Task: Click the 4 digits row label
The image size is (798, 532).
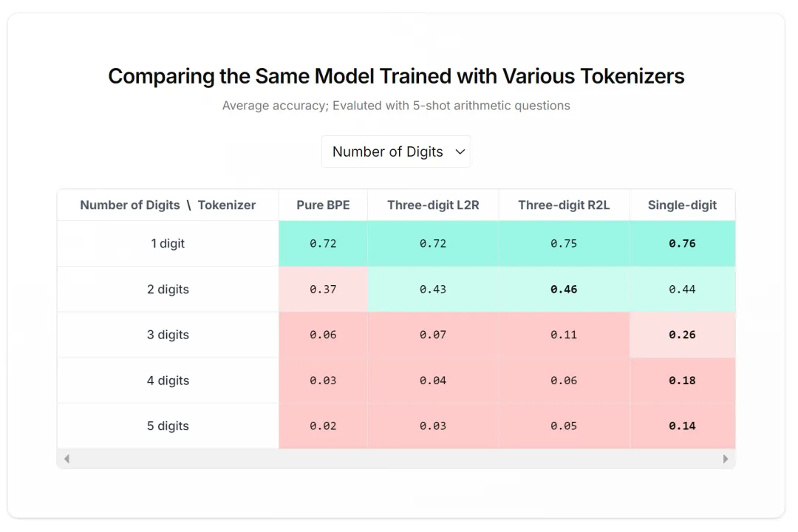Action: (x=168, y=381)
